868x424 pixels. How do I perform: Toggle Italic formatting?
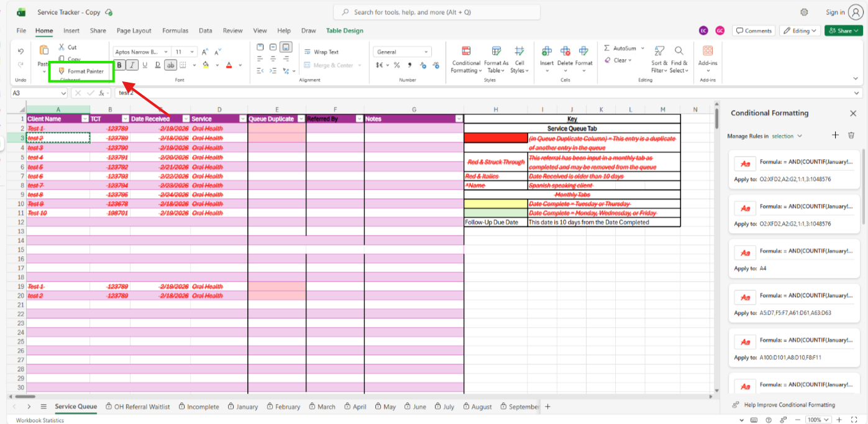(132, 65)
